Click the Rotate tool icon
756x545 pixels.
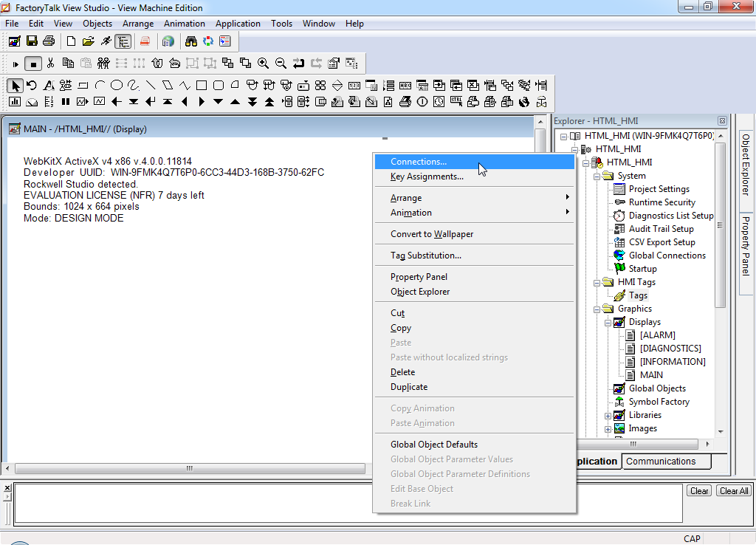[x=32, y=86]
